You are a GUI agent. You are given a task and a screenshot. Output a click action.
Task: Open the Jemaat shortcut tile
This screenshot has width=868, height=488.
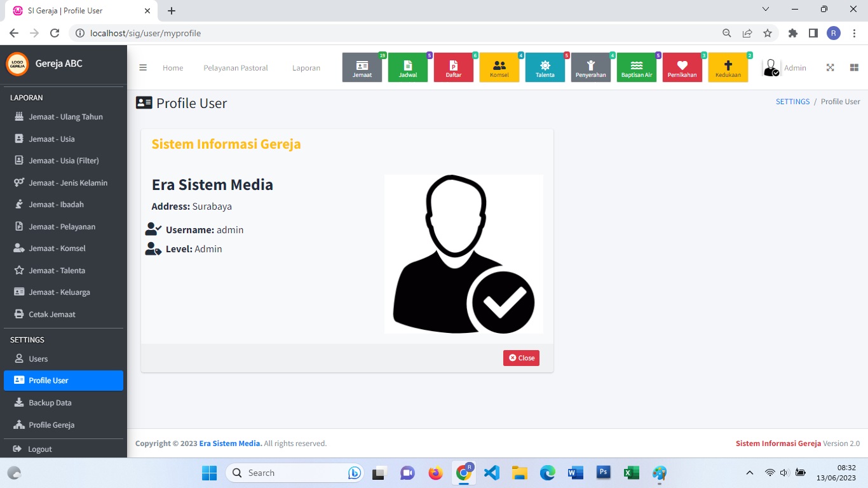click(362, 68)
